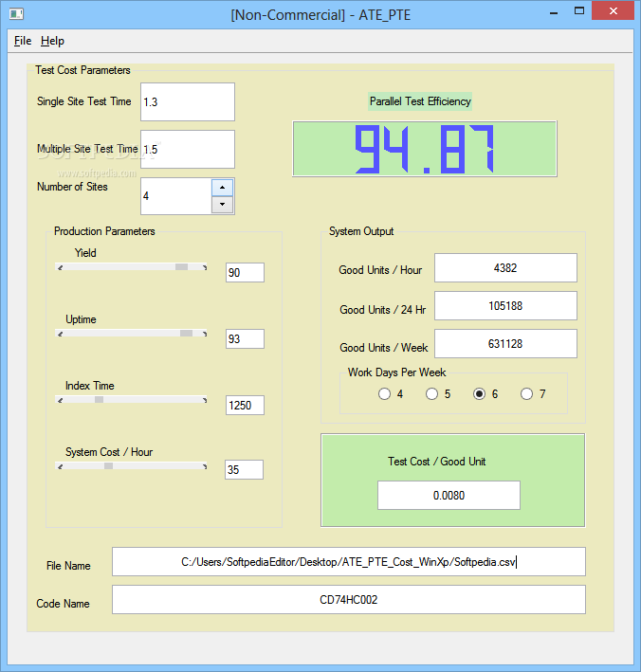Click left arrow of Yield slider
The height and width of the screenshot is (672, 641).
61,267
